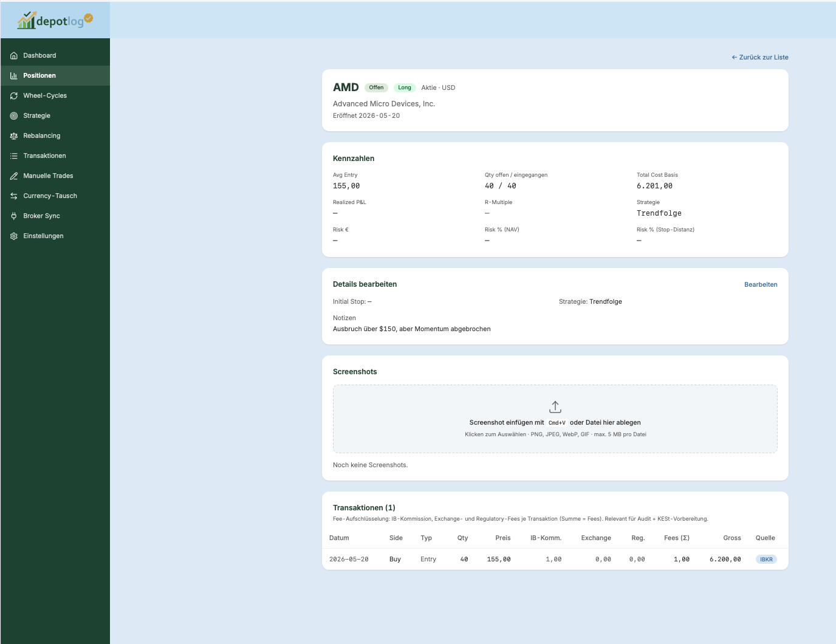Click 'Initial Stop: –' field text
This screenshot has width=836, height=644.
(352, 301)
